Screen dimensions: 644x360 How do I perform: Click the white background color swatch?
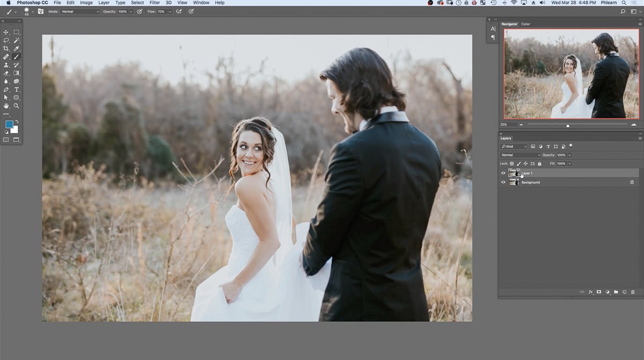[x=15, y=130]
